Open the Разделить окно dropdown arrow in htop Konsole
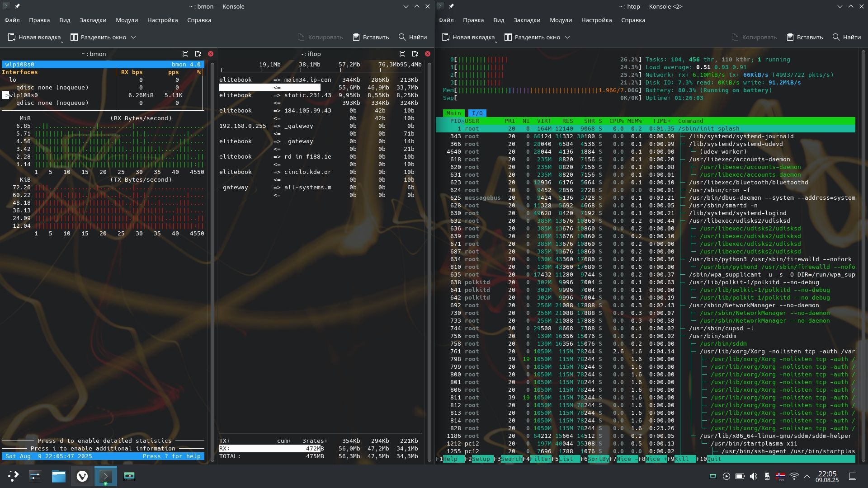This screenshot has width=868, height=488. pyautogui.click(x=567, y=37)
